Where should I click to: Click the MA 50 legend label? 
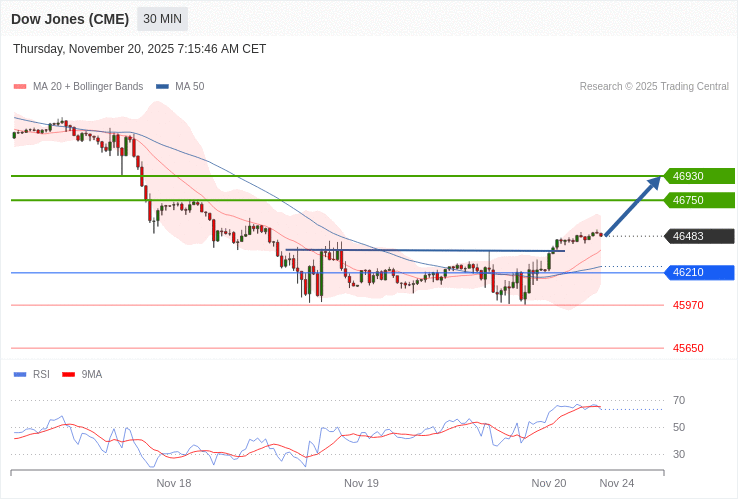coord(190,87)
